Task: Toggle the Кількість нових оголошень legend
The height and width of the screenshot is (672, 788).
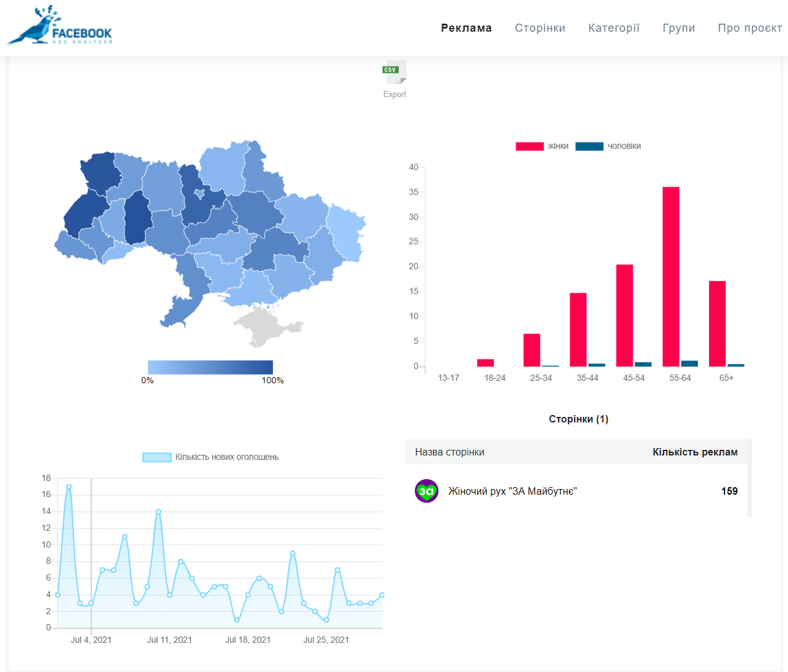Action: (211, 457)
